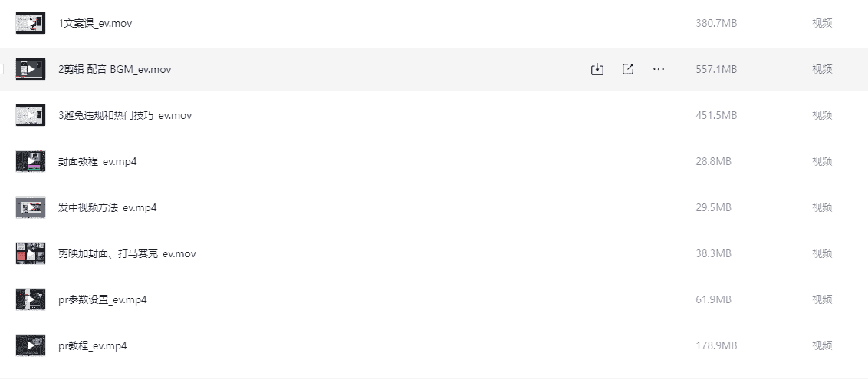Click the download icon for 2剪辑 配音 BGM_ev.mov
This screenshot has width=868, height=380.
tap(597, 69)
